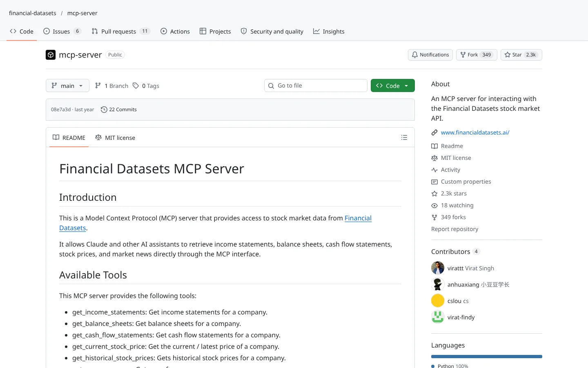This screenshot has height=368, width=588.
Task: Click the Tags tag icon
Action: [136, 85]
